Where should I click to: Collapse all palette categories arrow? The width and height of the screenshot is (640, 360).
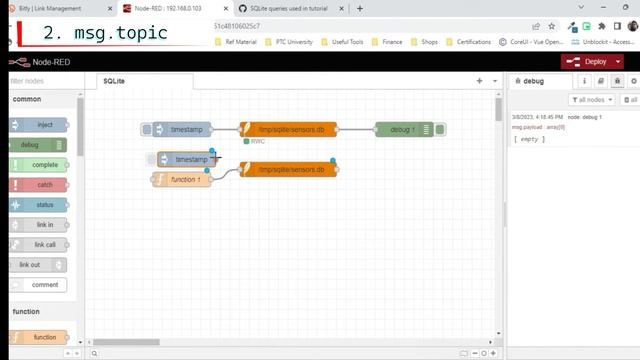pos(68,353)
